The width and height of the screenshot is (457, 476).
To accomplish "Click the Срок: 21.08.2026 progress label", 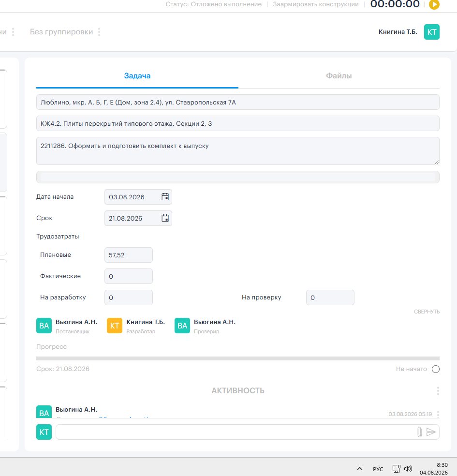I will pos(63,369).
